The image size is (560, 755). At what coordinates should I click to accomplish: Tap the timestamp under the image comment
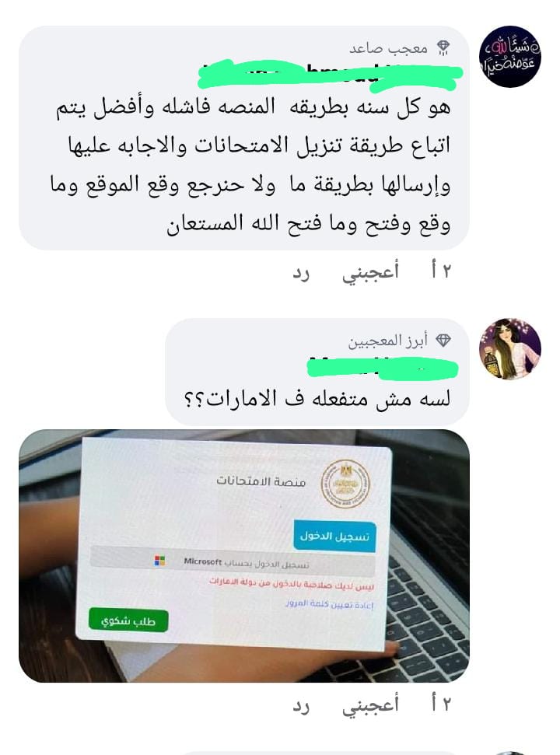(441, 704)
